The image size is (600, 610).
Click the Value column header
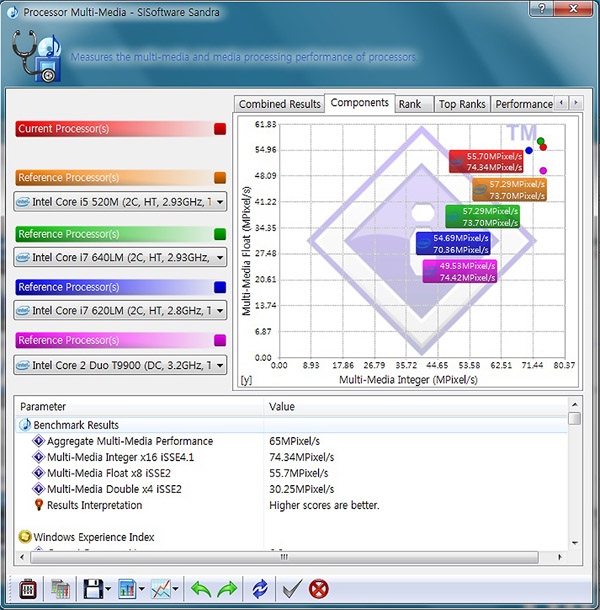416,407
